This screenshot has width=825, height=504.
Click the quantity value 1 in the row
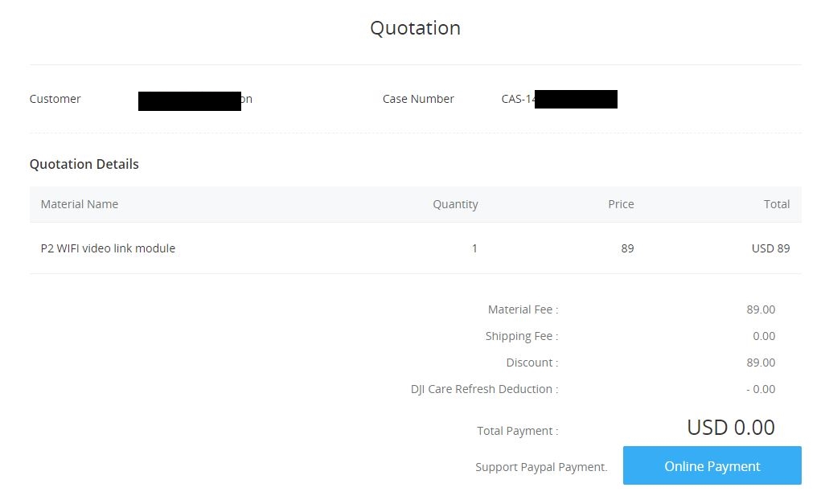coord(474,248)
